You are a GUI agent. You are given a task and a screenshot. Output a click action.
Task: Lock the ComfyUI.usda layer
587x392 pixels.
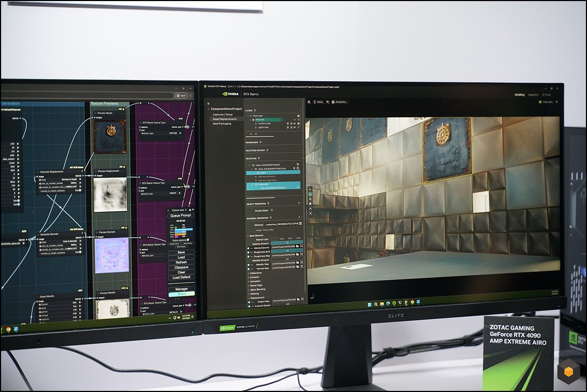point(291,123)
